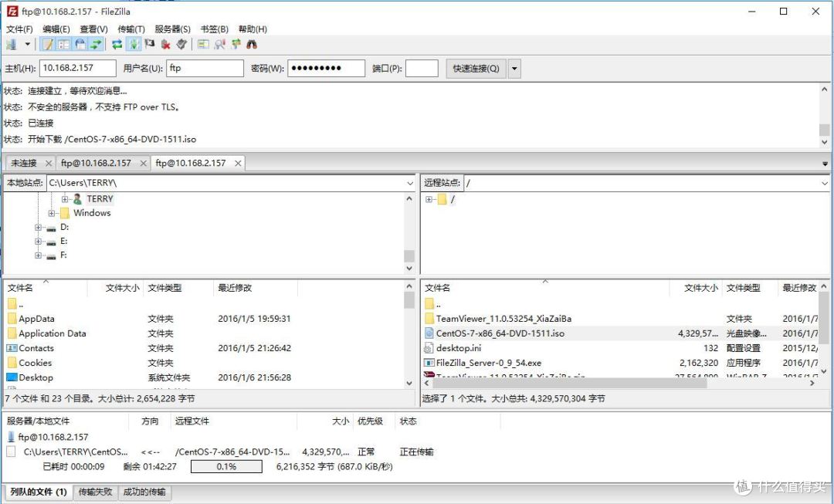834x504 pixels.
Task: Reconnect to last server icon
Action: point(181,45)
